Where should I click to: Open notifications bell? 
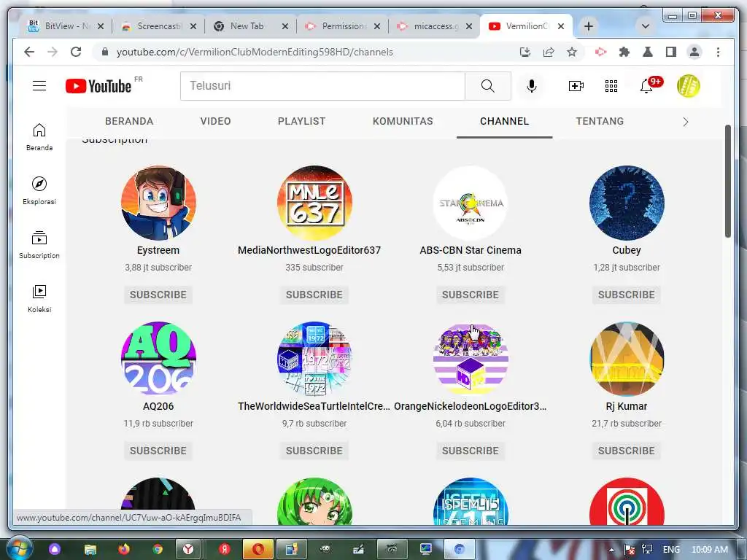646,86
